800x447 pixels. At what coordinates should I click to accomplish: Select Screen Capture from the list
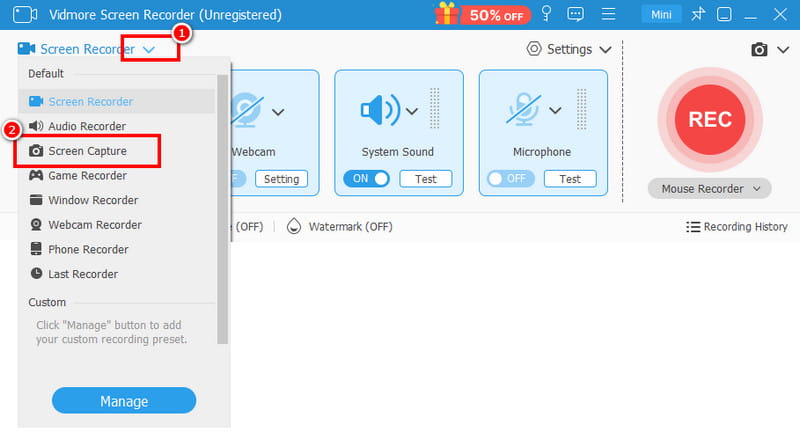[88, 151]
